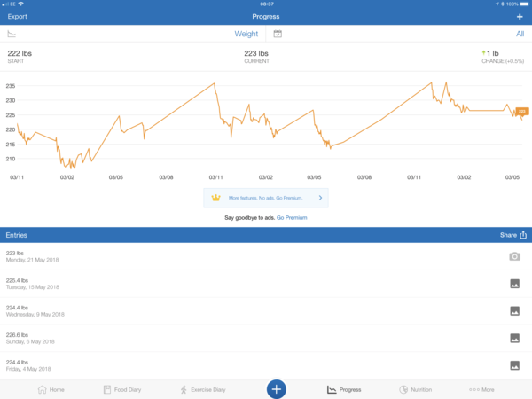Open the camera icon on 223 lbs entry
532x399 pixels.
[x=514, y=256]
